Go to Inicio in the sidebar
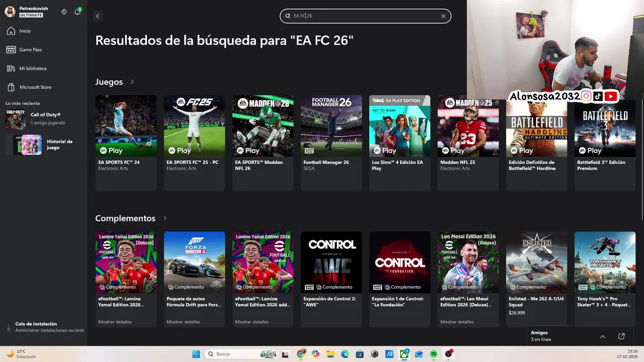The height and width of the screenshot is (362, 644). click(x=43, y=31)
